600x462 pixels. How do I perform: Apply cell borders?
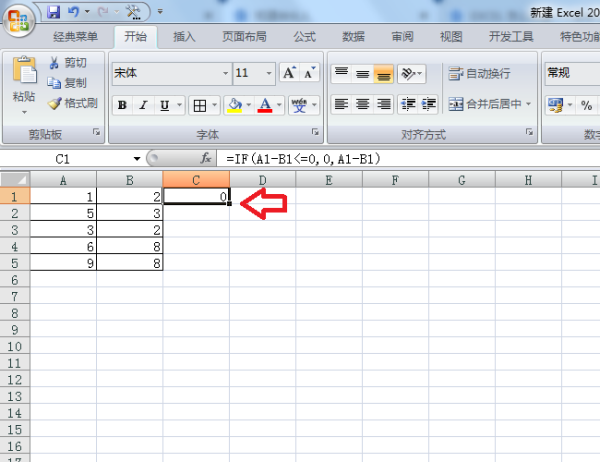click(x=200, y=105)
